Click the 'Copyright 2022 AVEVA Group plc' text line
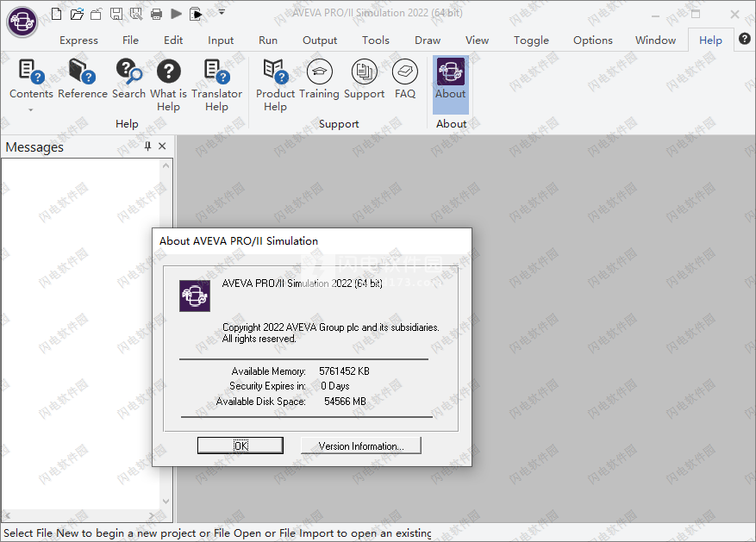This screenshot has height=542, width=756. 331,327
